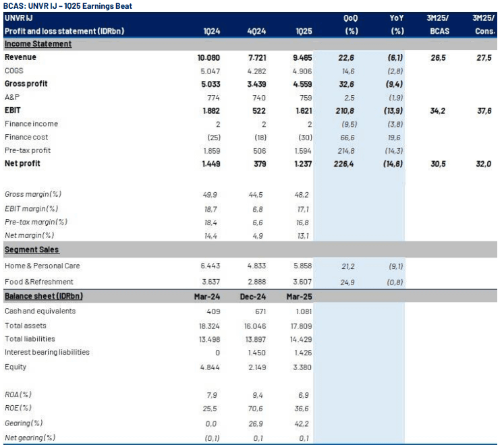Click Home & Personal Care 1Q24 value 6.443
Viewport: 504px width, 447px height.
[211, 266]
